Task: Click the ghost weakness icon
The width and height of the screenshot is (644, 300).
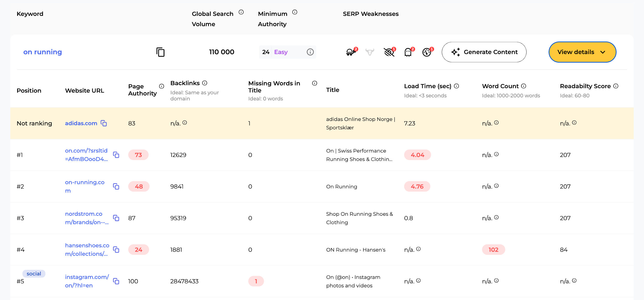Action: pos(408,52)
